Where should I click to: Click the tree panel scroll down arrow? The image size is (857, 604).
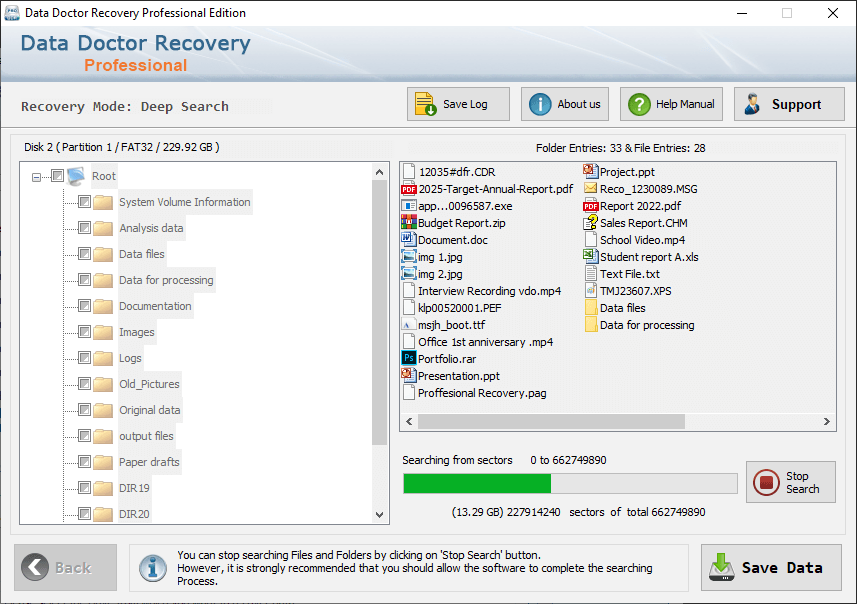point(380,514)
